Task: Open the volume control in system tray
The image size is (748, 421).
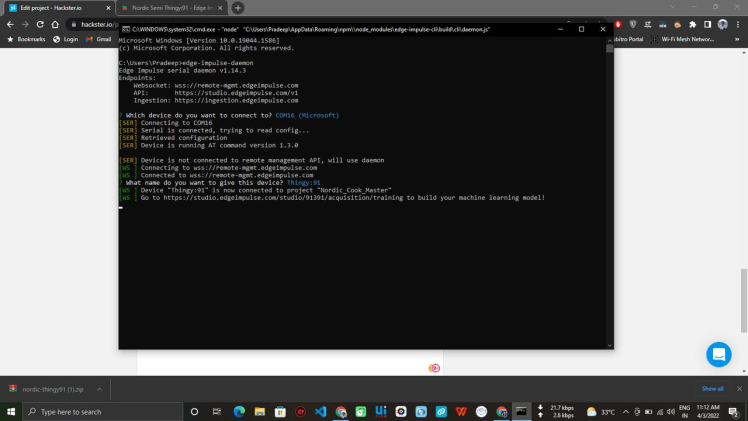Action: point(671,411)
